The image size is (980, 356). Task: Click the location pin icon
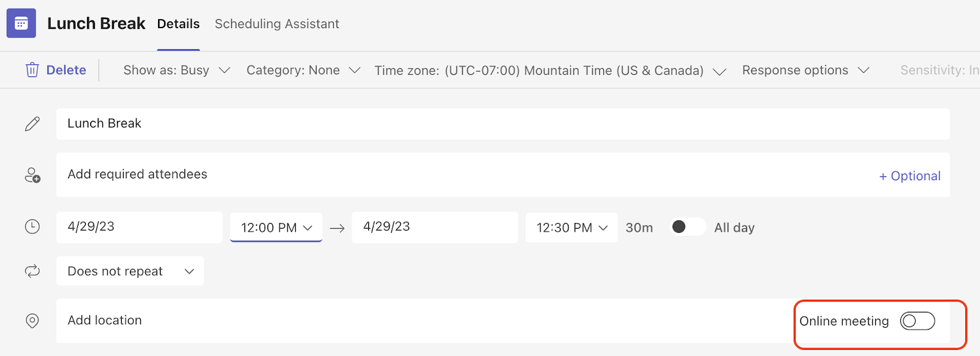click(x=32, y=320)
